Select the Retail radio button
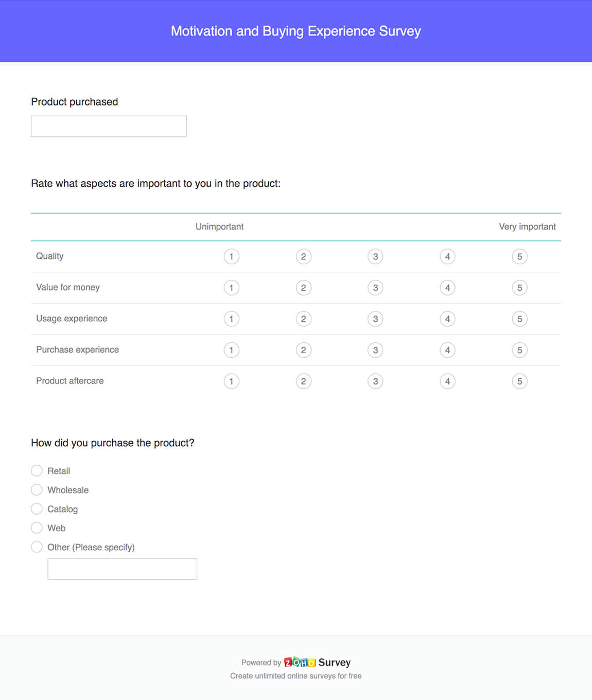The width and height of the screenshot is (592, 700). (x=37, y=470)
